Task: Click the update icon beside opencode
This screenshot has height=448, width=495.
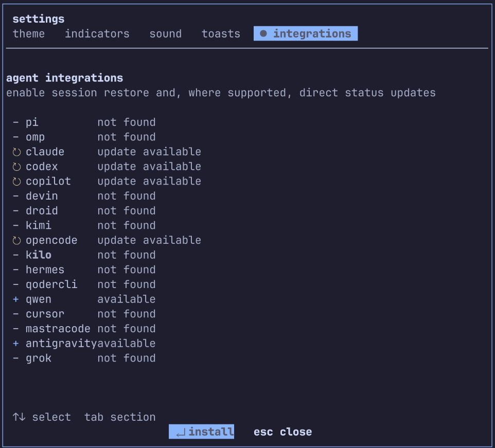Action: click(16, 240)
